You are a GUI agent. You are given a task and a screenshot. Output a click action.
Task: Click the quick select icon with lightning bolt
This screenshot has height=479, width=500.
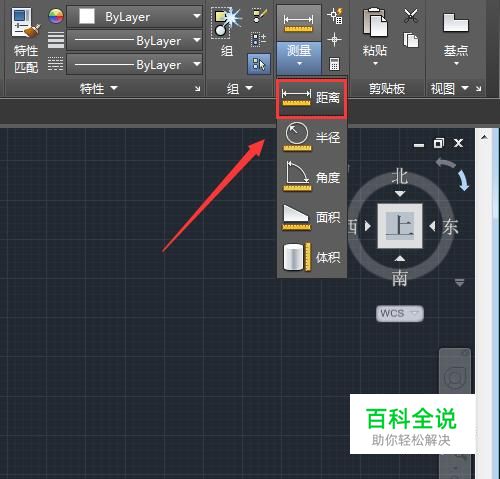pos(335,16)
